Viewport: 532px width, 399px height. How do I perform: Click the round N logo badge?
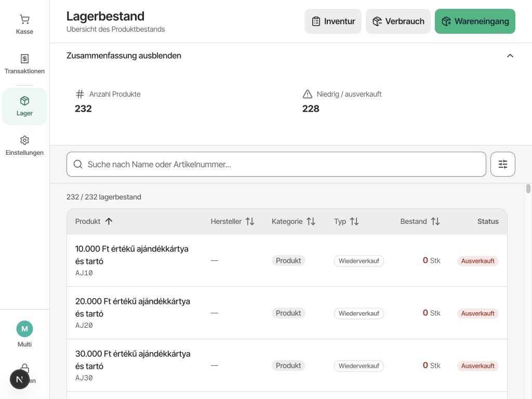20,379
